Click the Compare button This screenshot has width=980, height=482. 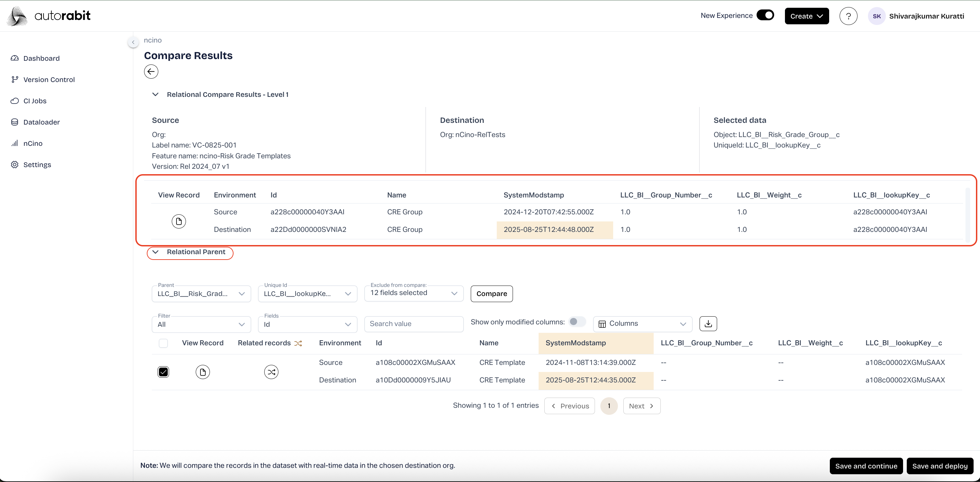(491, 294)
